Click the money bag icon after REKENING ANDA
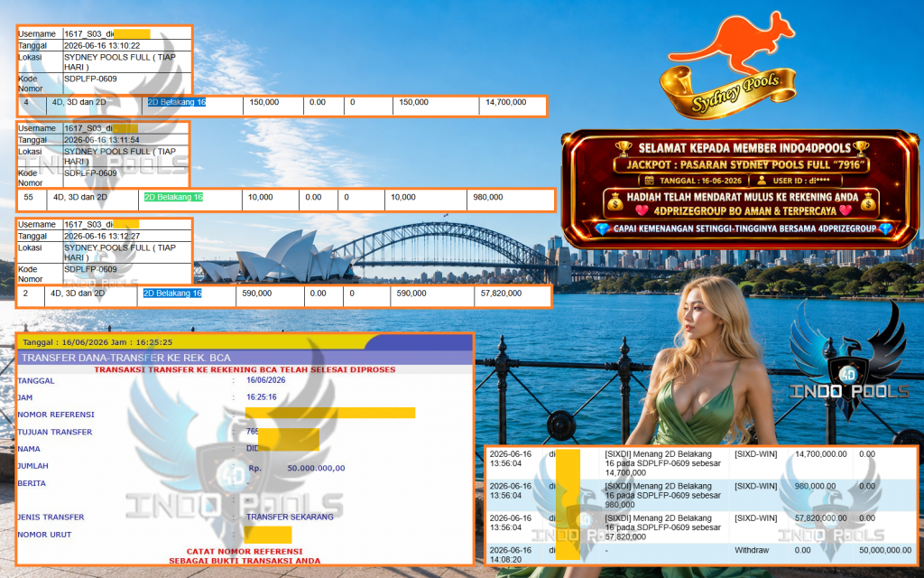 click(x=869, y=200)
